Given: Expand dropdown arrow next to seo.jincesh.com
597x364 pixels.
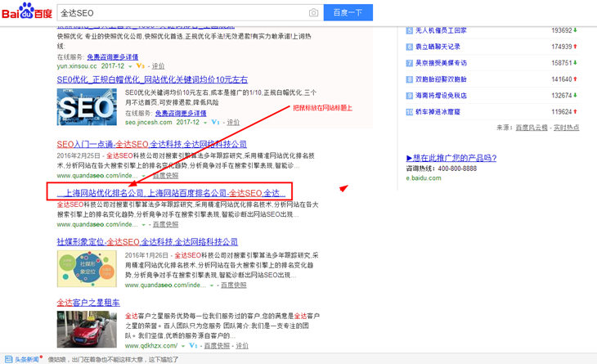Looking at the screenshot, I should click(x=205, y=123).
